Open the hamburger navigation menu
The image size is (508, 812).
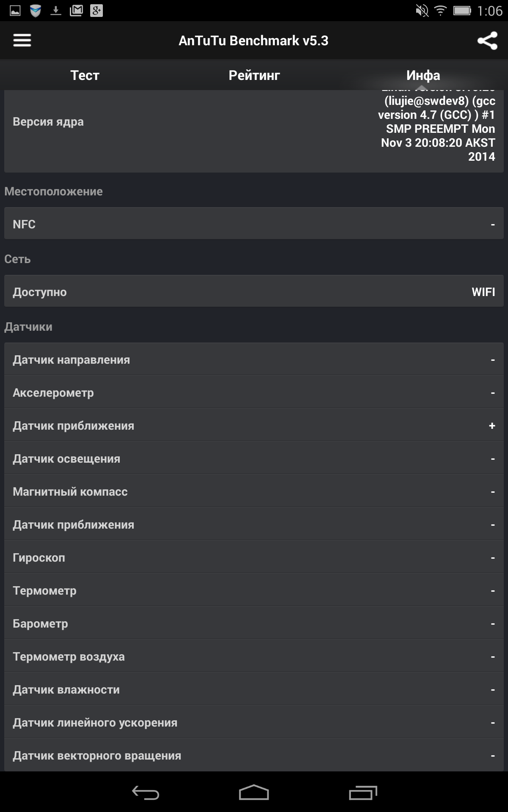pos(22,40)
